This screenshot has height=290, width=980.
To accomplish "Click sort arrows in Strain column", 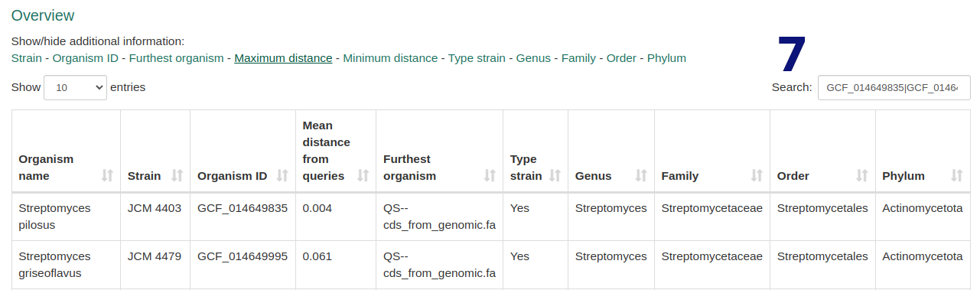I will 177,175.
